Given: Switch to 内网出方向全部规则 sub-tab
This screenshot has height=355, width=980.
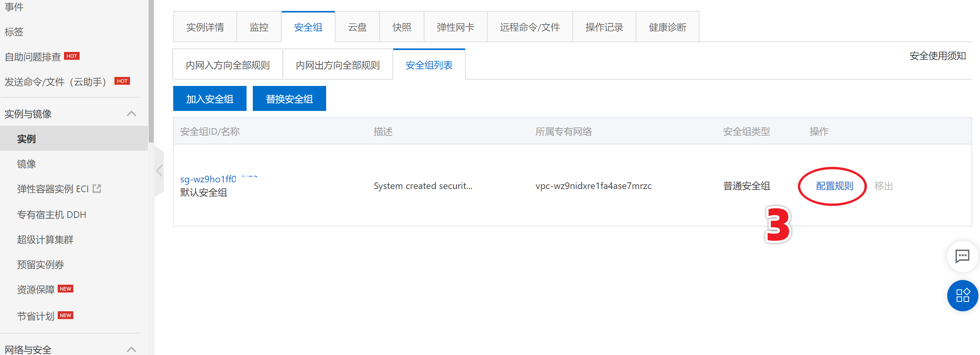Looking at the screenshot, I should (x=338, y=65).
